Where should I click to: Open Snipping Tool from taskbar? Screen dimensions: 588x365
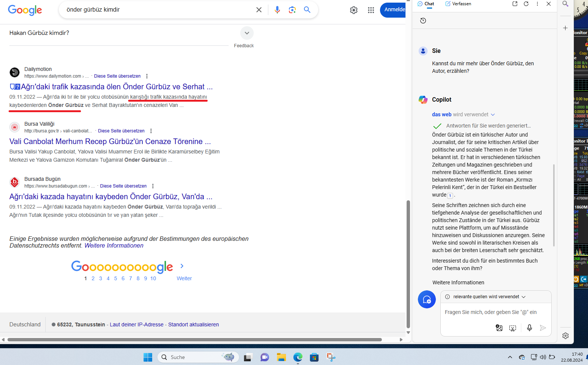coord(331,357)
